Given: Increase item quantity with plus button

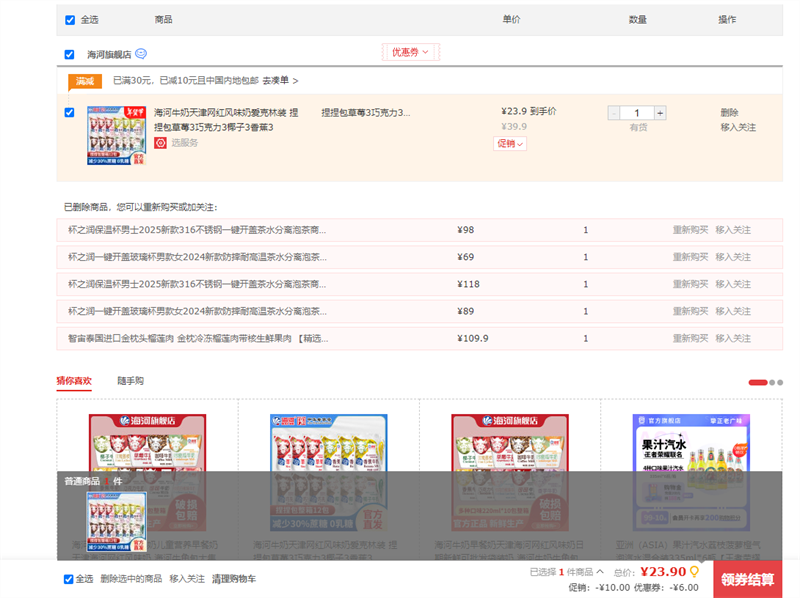Looking at the screenshot, I should click(x=661, y=113).
